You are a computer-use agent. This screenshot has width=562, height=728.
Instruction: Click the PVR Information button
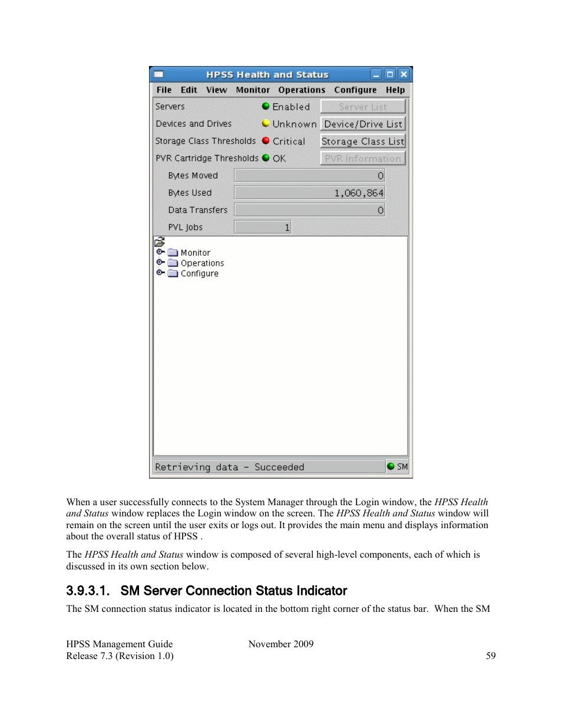coord(363,158)
